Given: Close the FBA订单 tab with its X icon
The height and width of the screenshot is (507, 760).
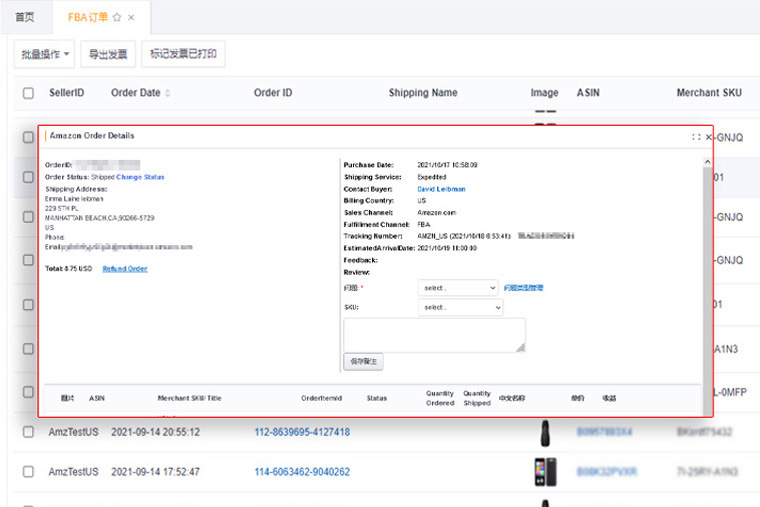Looking at the screenshot, I should [x=131, y=17].
